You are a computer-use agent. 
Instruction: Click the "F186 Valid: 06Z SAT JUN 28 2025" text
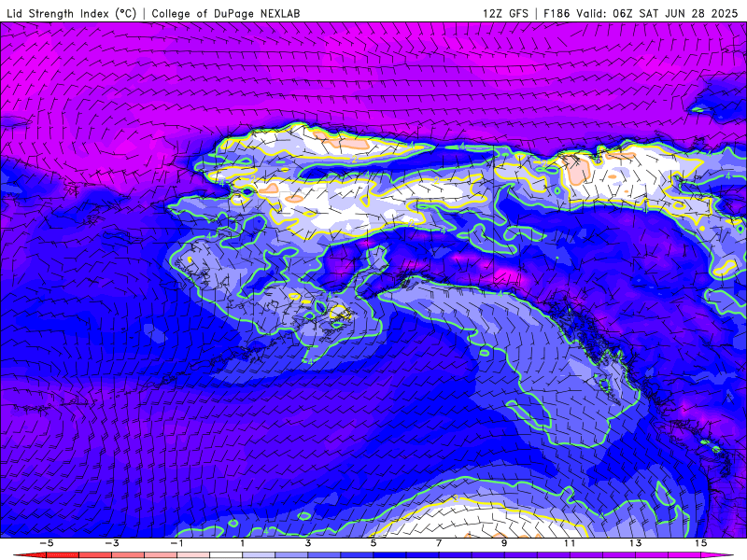[x=641, y=13]
